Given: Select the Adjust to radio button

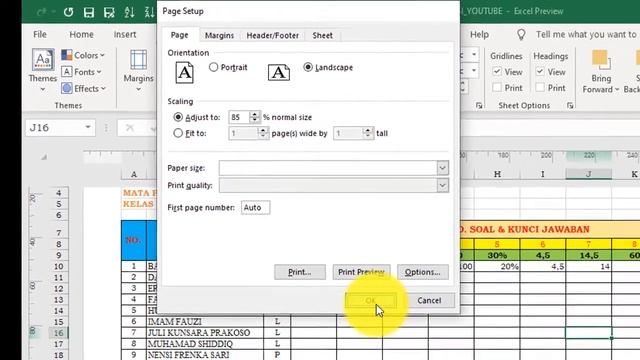Looking at the screenshot, I should pyautogui.click(x=178, y=117).
